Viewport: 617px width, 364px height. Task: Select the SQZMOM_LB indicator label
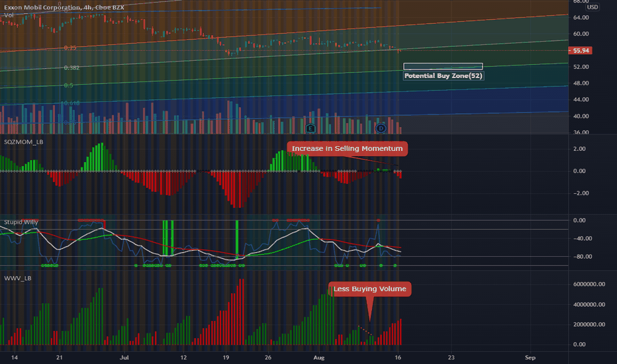click(24, 142)
